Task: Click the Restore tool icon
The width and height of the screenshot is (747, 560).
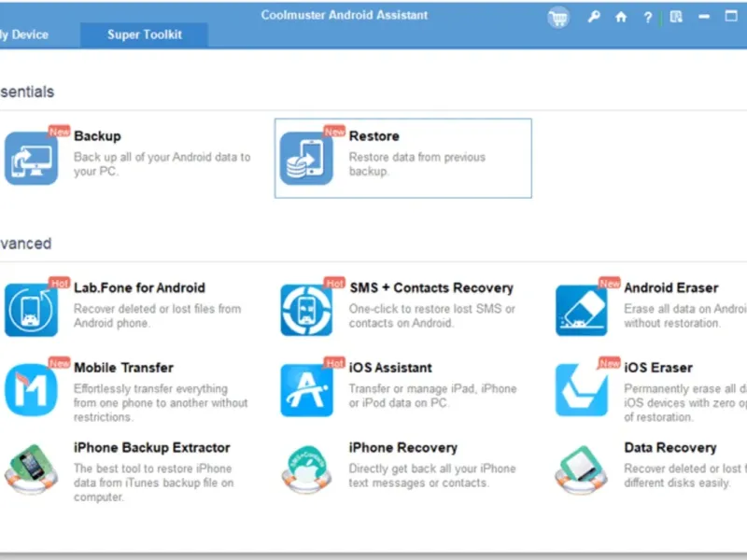Action: [306, 158]
